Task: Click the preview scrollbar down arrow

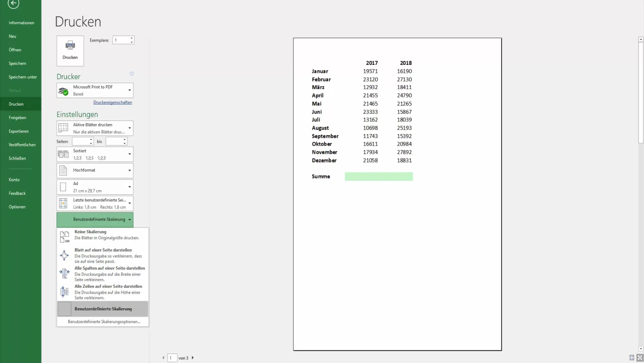Action: coord(641,349)
